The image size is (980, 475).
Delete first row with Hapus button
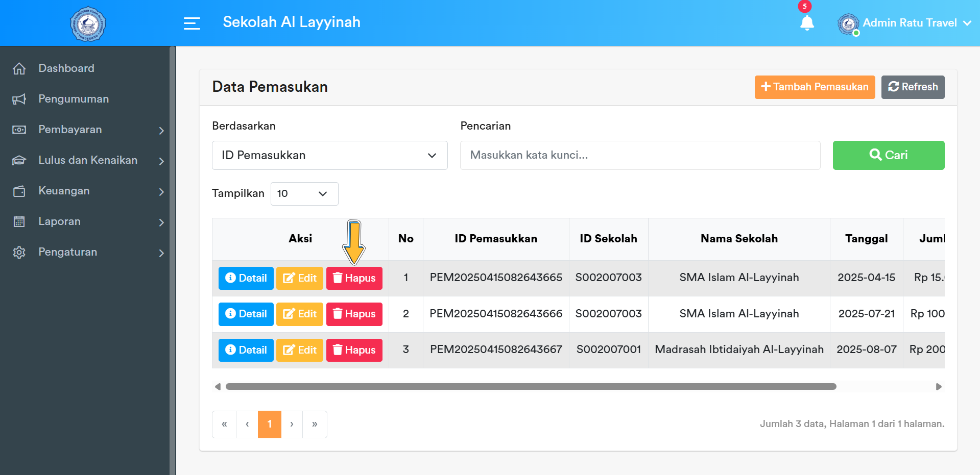click(x=354, y=278)
